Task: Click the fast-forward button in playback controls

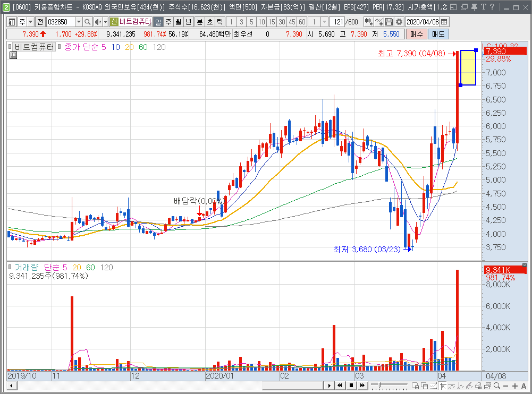Action: tap(362, 386)
